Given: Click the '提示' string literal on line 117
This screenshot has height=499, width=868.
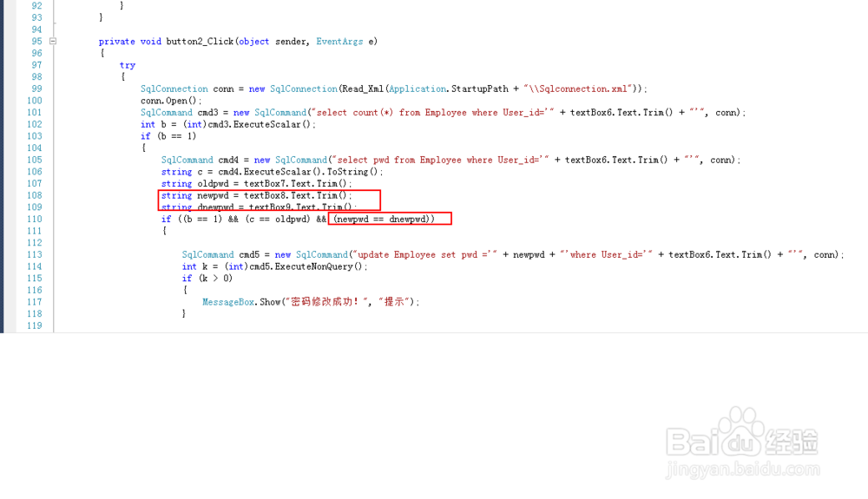Looking at the screenshot, I should [x=395, y=302].
